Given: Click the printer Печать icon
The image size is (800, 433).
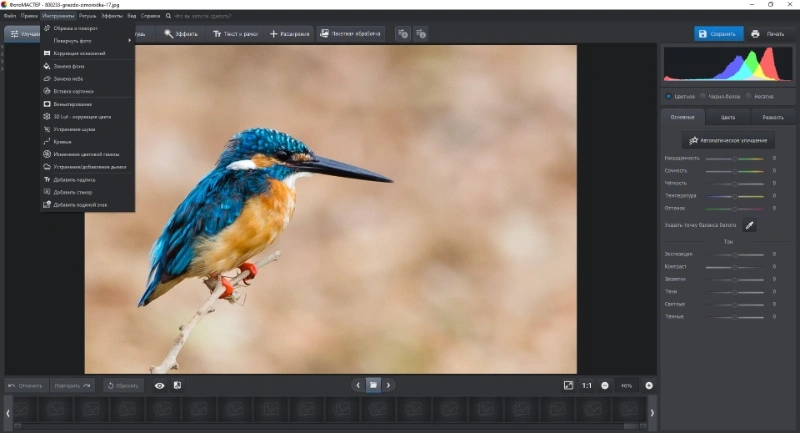Looking at the screenshot, I should tap(755, 34).
